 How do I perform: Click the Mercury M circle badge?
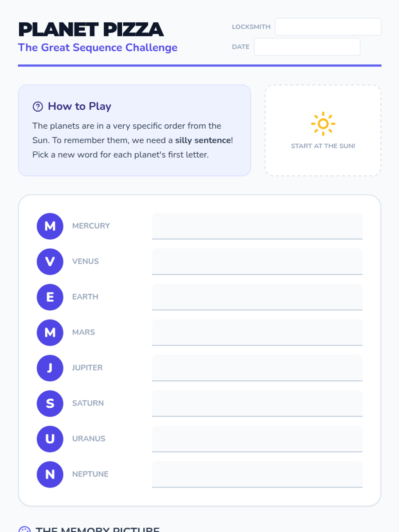click(x=50, y=226)
